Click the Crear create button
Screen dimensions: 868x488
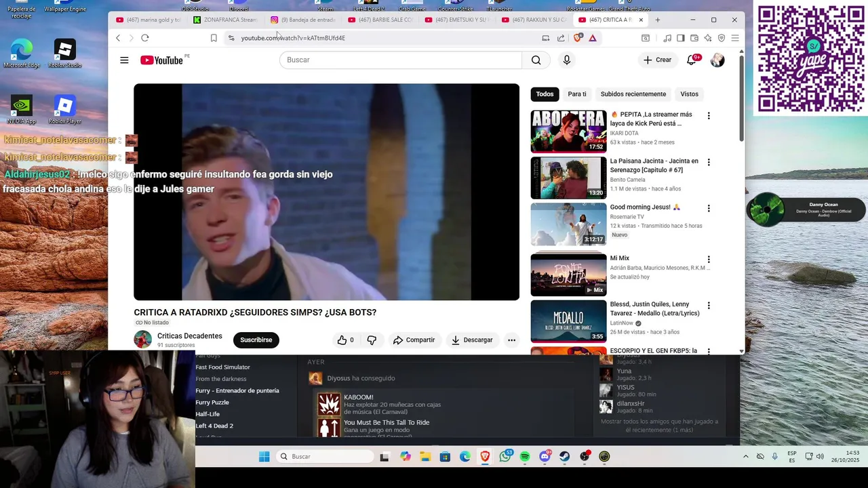coord(657,60)
